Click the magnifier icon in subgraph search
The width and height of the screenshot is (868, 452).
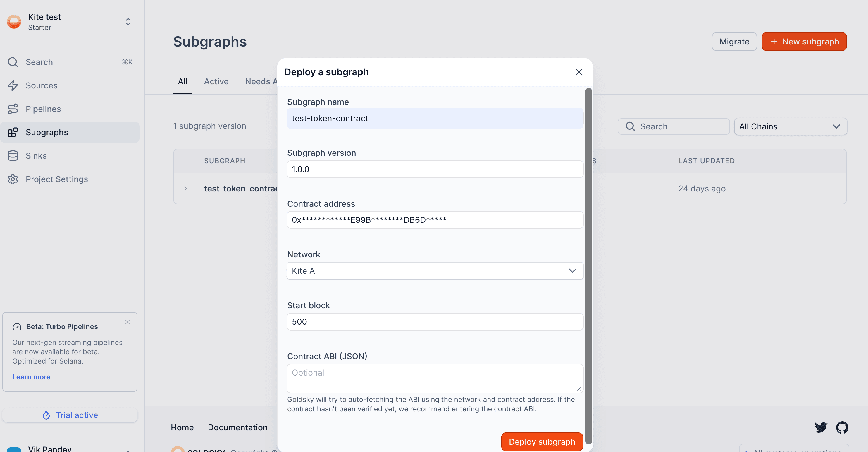pos(630,126)
